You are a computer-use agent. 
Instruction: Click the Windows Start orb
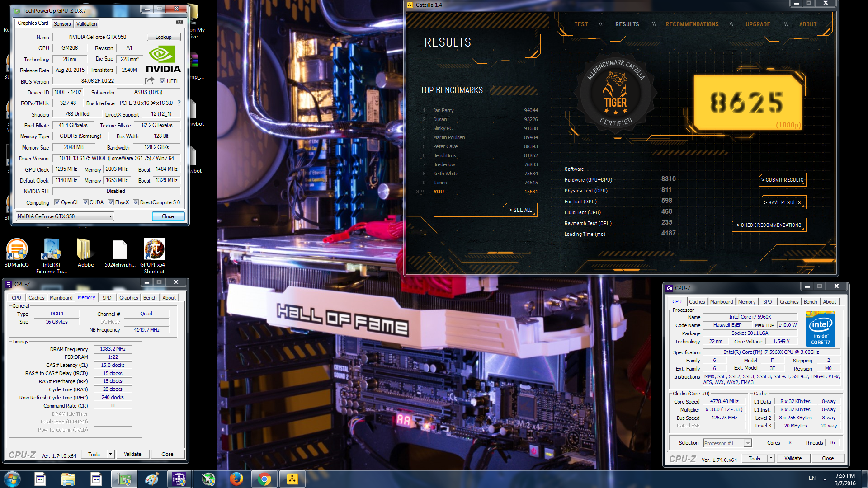click(x=12, y=479)
